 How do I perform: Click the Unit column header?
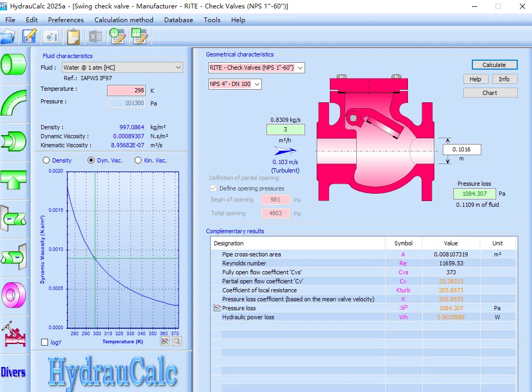(498, 243)
